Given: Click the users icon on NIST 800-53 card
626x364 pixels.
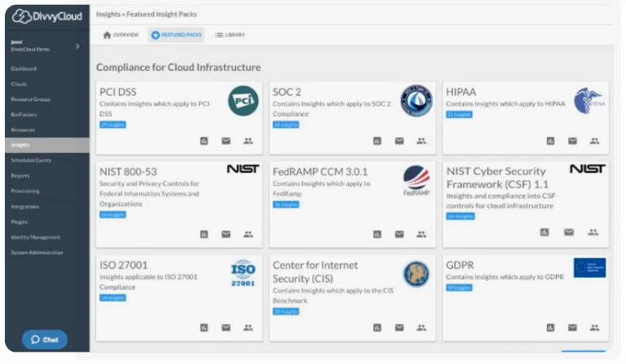Looking at the screenshot, I should pyautogui.click(x=248, y=234).
